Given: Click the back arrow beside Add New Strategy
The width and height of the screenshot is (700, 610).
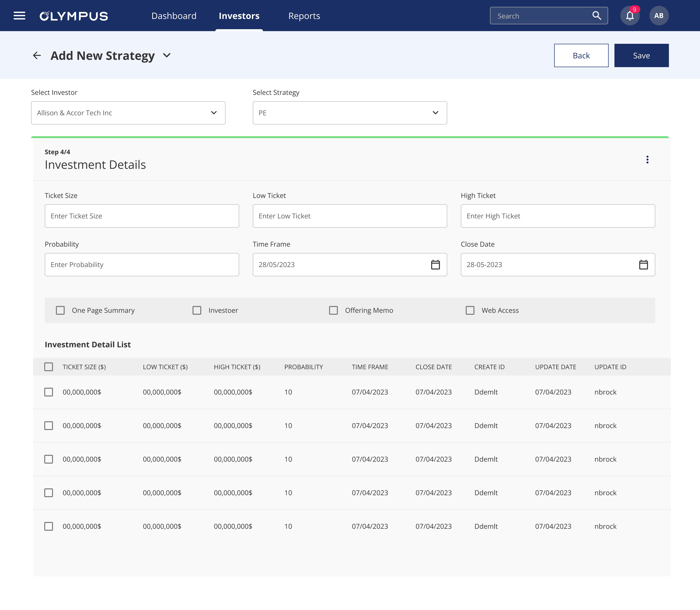Looking at the screenshot, I should pyautogui.click(x=37, y=55).
